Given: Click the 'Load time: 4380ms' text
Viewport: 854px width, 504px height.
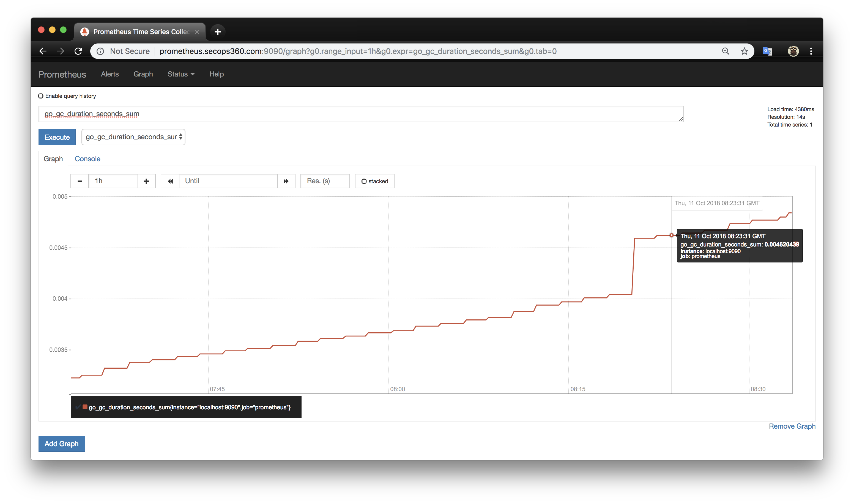Looking at the screenshot, I should (x=790, y=109).
